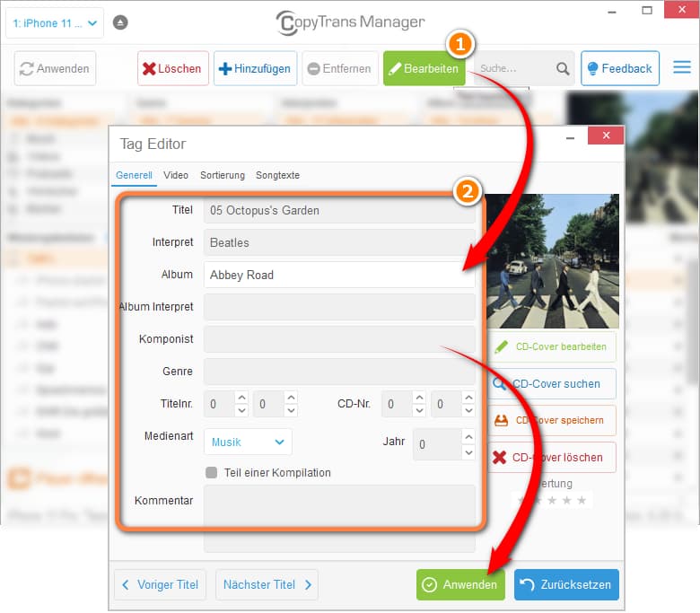Viewport: 700px width, 613px height.
Task: Go to Voriger Titel
Action: point(160,584)
